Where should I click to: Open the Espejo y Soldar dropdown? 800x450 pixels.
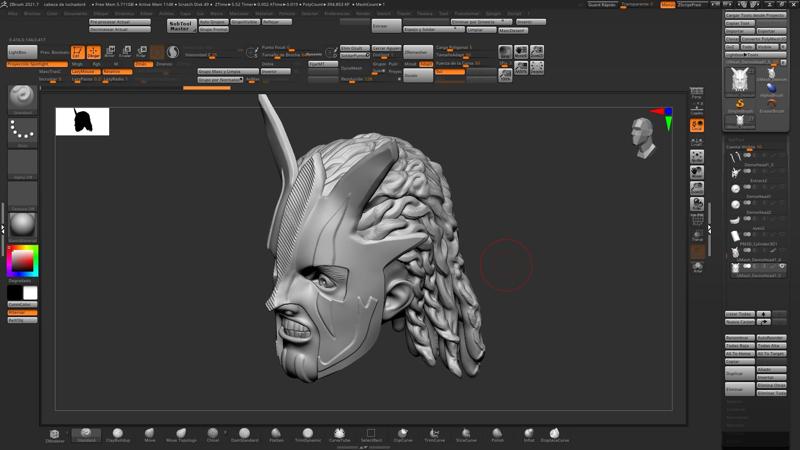[434, 30]
